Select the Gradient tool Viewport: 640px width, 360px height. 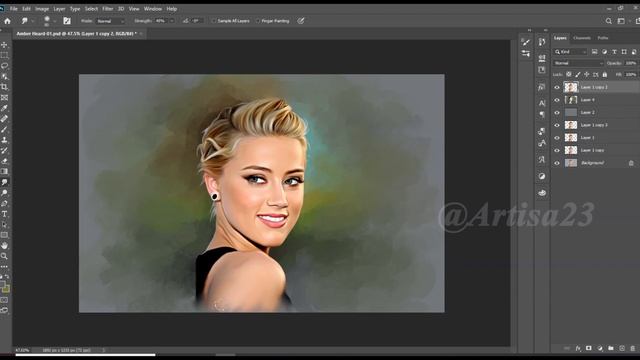pos(4,171)
